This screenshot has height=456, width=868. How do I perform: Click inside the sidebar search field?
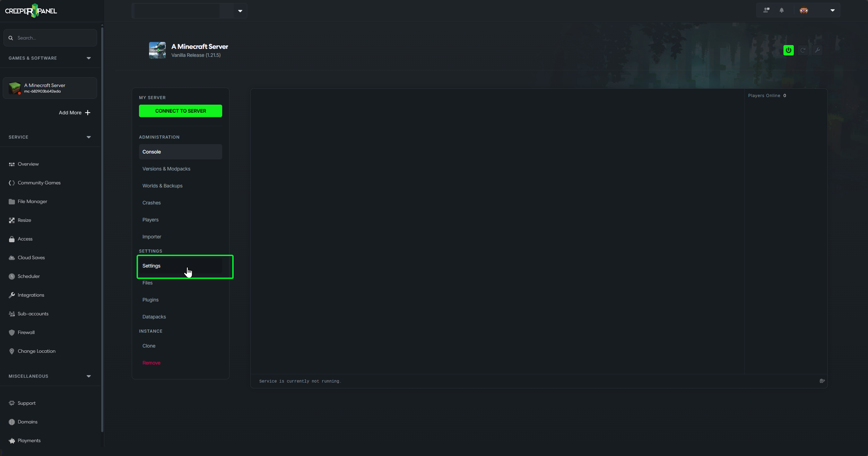tap(50, 37)
